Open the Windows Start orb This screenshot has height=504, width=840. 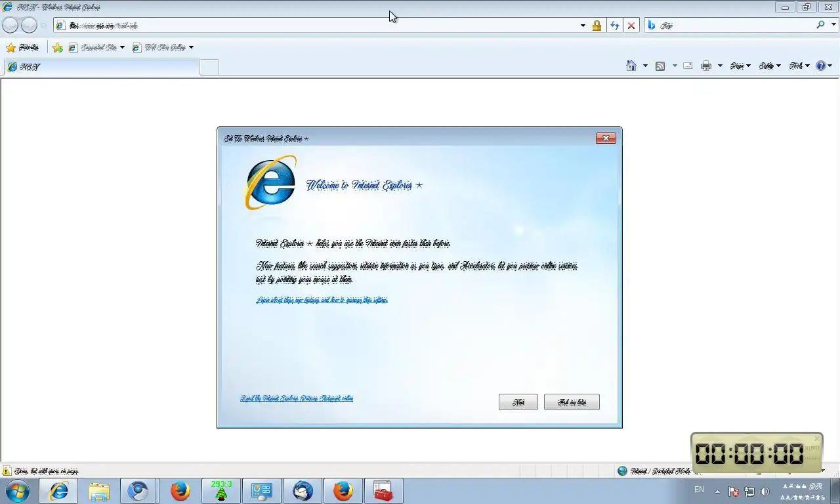(x=18, y=491)
